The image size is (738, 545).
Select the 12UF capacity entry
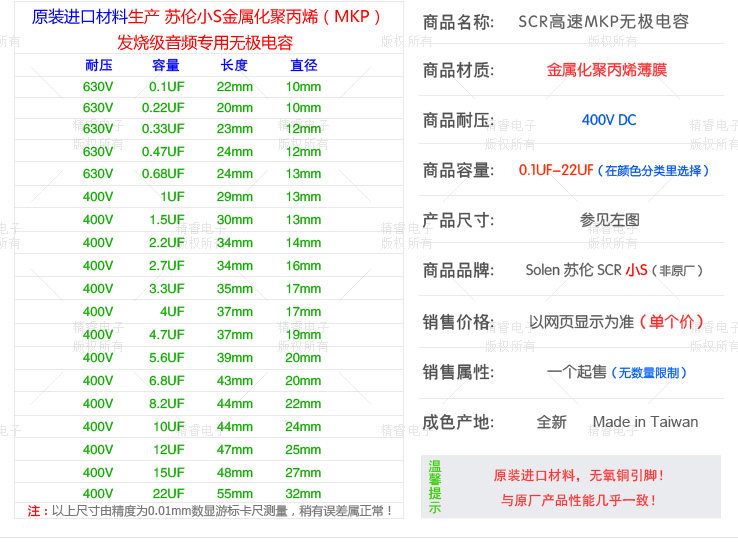(168, 450)
